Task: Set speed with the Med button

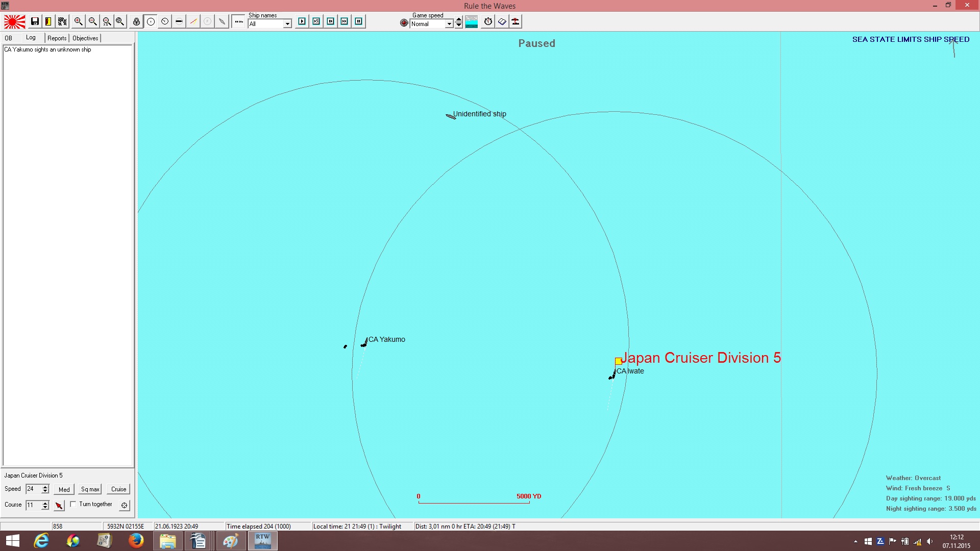Action: [64, 489]
